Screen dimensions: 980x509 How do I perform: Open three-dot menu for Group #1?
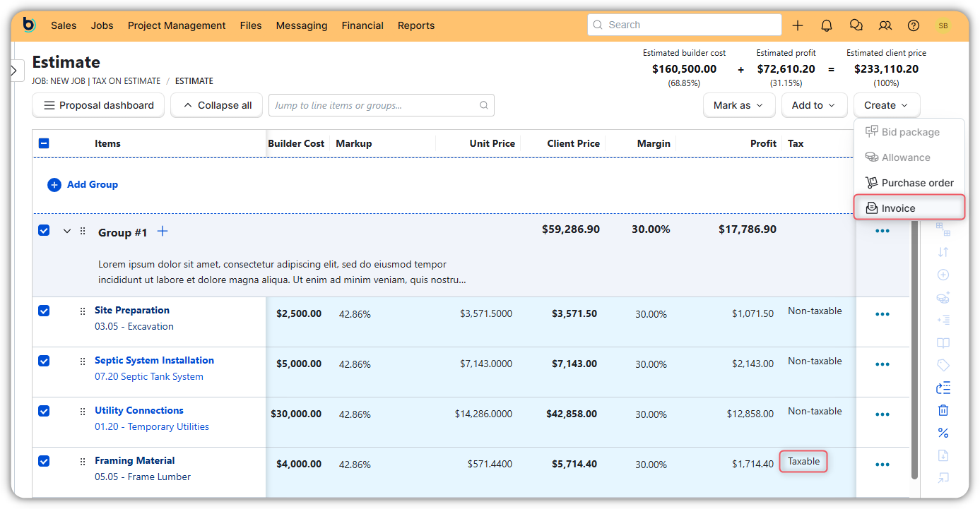tap(882, 231)
